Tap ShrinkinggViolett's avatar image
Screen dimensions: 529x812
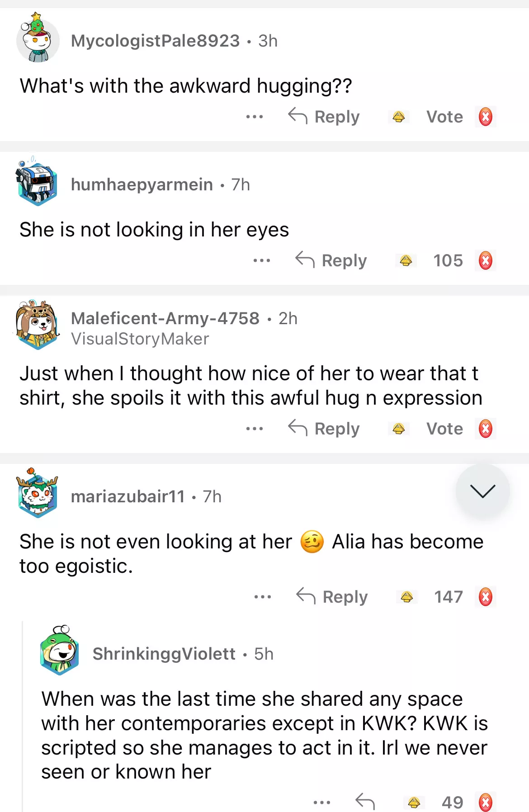[60, 651]
